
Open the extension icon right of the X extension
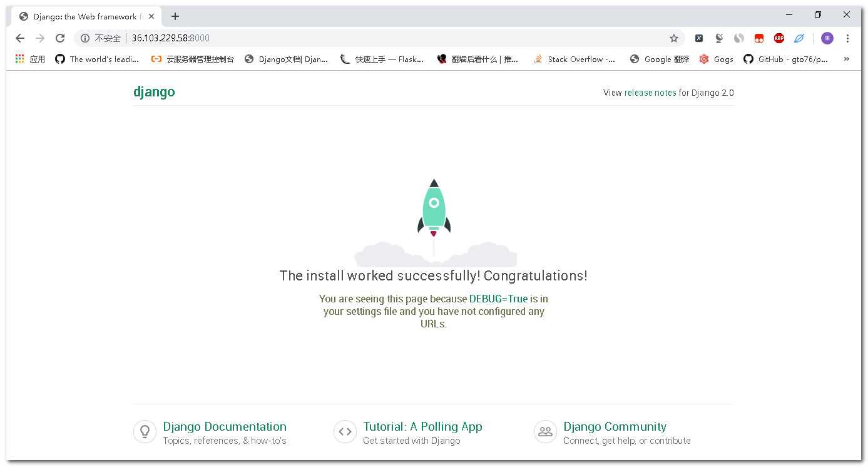pyautogui.click(x=719, y=38)
